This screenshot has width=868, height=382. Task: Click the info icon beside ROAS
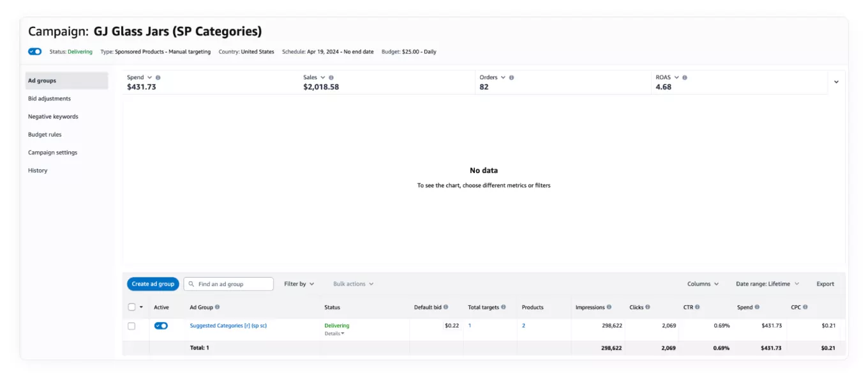click(685, 77)
